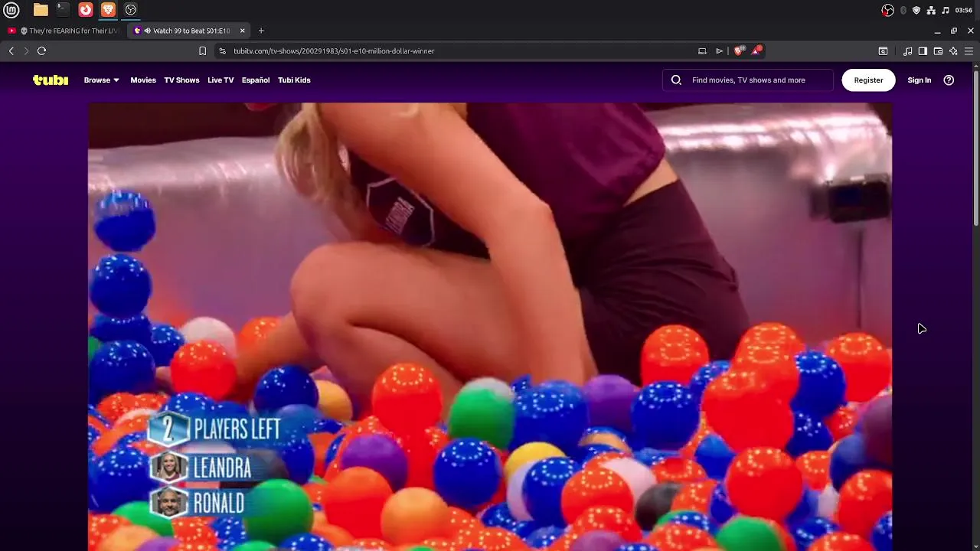Open OBS Studio from the panel launchers

tap(131, 10)
